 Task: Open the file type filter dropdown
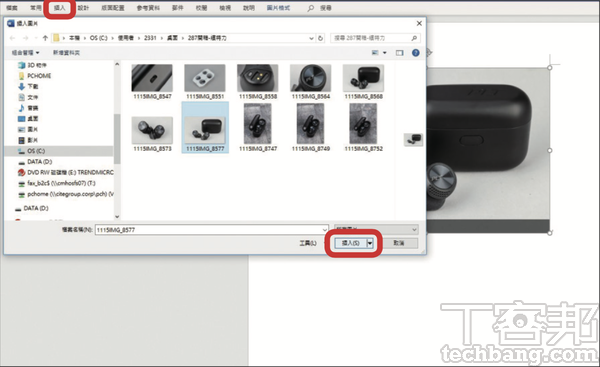click(x=376, y=230)
